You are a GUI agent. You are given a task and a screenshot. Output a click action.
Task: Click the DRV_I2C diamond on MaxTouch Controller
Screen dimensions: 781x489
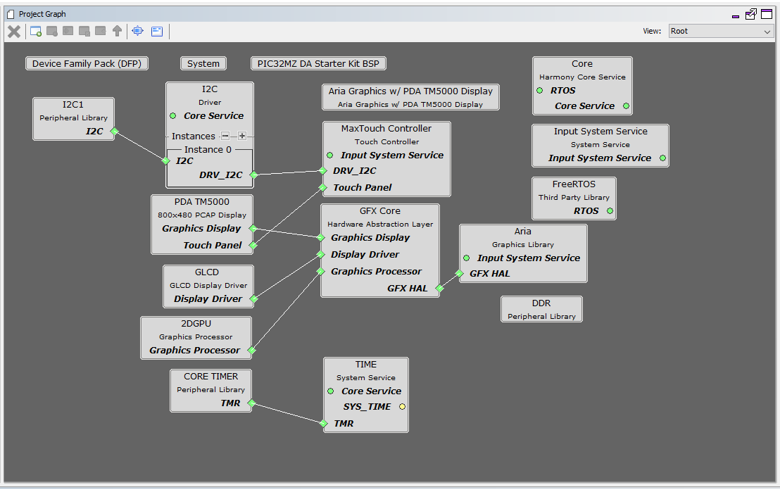[x=323, y=171]
